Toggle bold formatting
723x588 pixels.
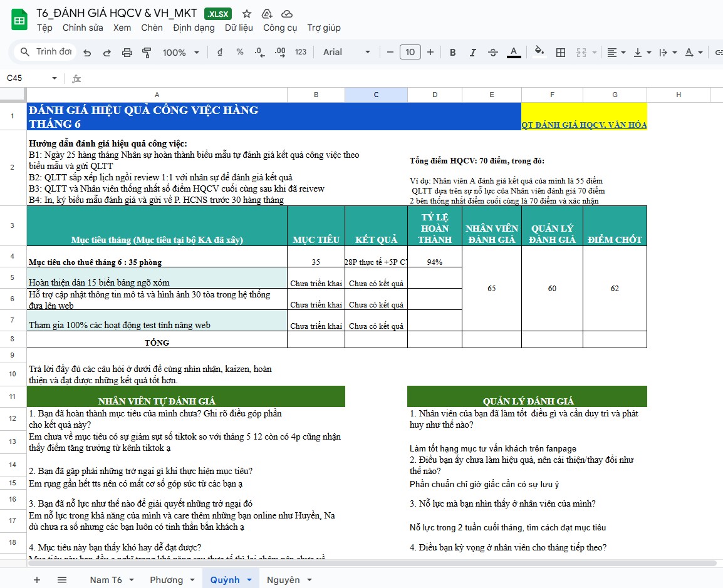(x=453, y=53)
